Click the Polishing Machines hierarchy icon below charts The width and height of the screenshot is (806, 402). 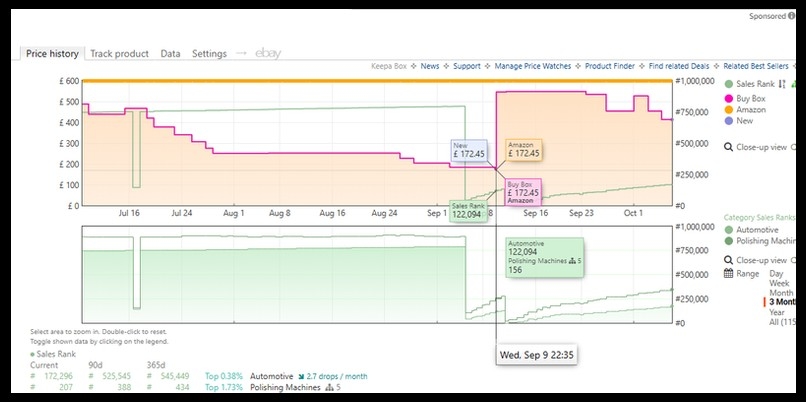click(328, 388)
